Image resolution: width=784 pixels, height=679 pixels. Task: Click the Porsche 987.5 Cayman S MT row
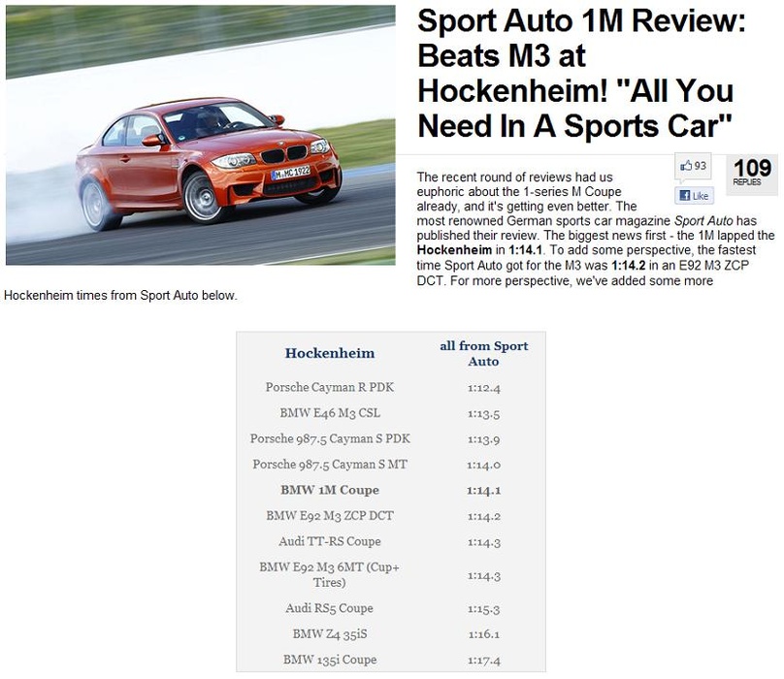pos(330,465)
